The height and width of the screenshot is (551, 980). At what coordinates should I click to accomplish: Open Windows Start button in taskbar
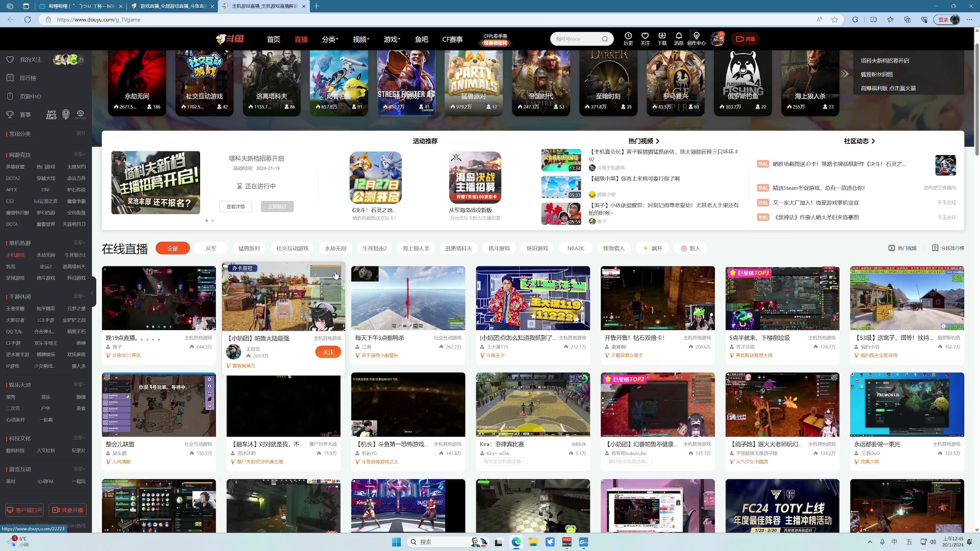pyautogui.click(x=396, y=542)
